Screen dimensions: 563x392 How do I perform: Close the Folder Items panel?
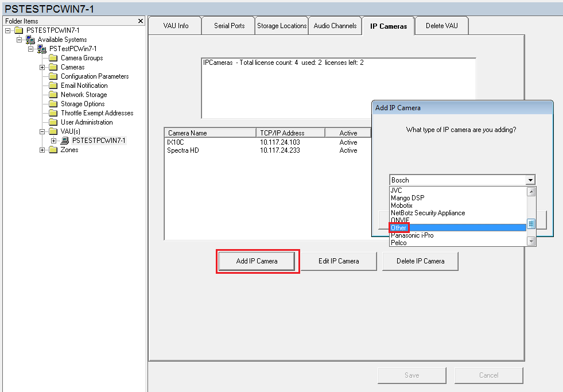coord(141,21)
